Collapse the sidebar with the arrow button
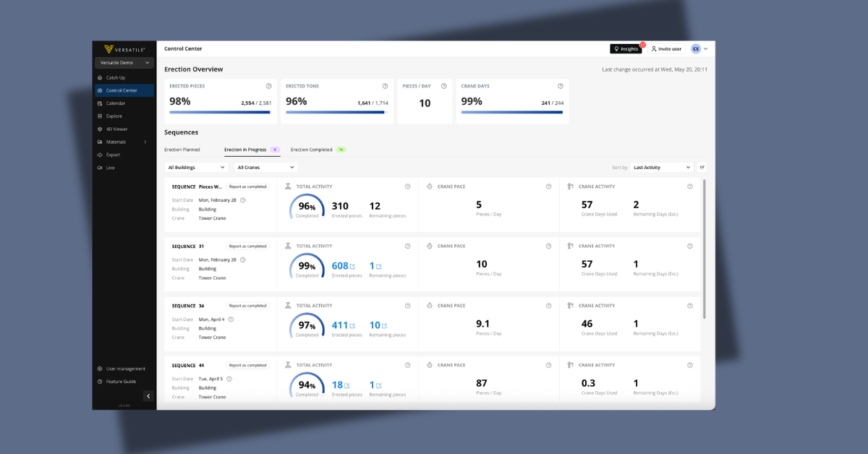Viewport: 868px width, 454px height. tap(148, 396)
